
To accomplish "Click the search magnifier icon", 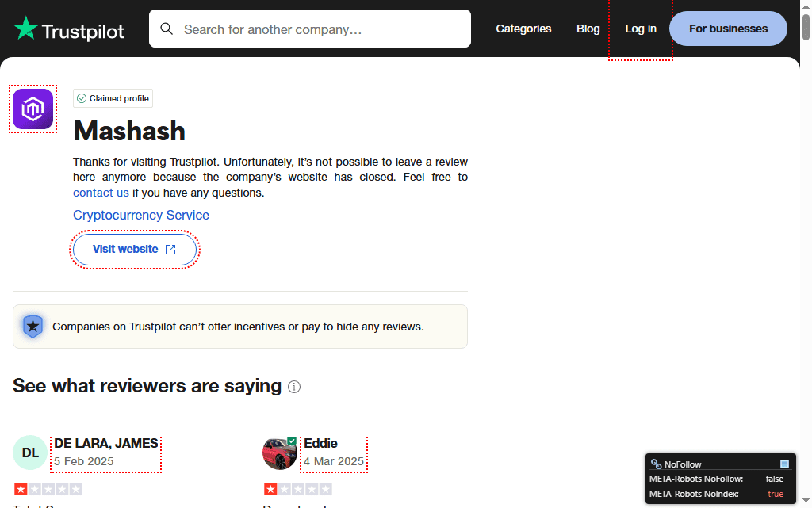I will pos(167,29).
